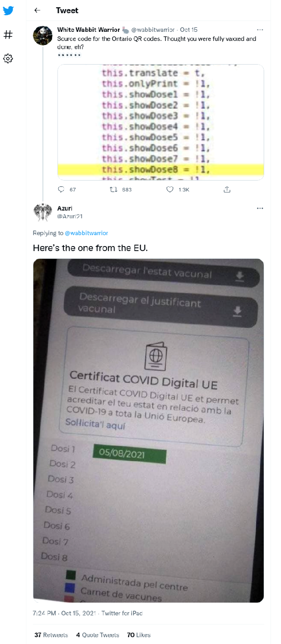This screenshot has width=281, height=644.
Task: Share the White Wabbit Warrior tweet
Action: [x=227, y=189]
